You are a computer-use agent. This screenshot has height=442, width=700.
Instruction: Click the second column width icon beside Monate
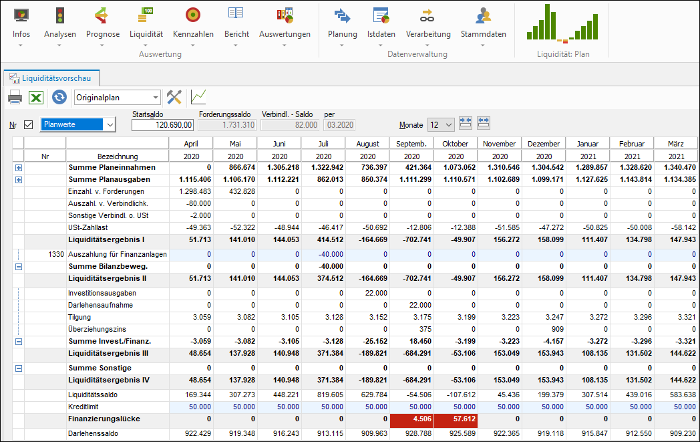483,124
